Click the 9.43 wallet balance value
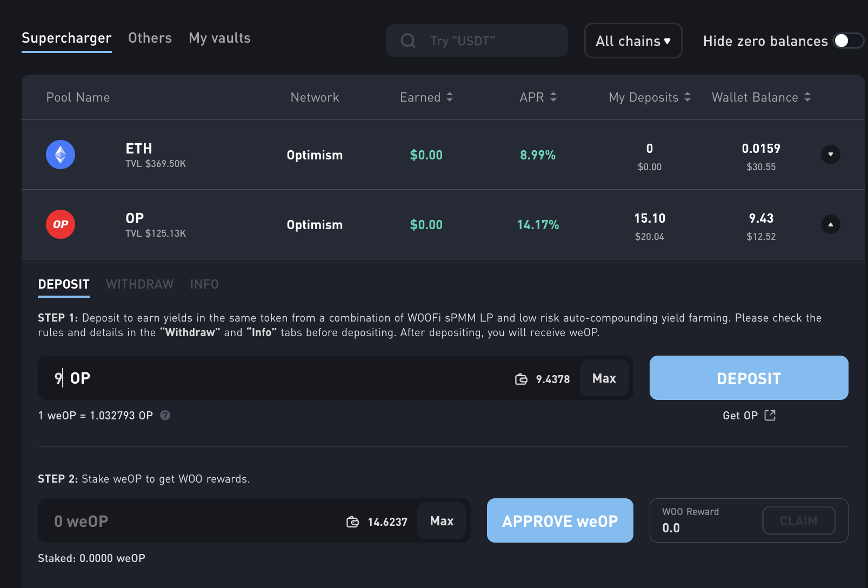This screenshot has width=868, height=588. pos(761,218)
